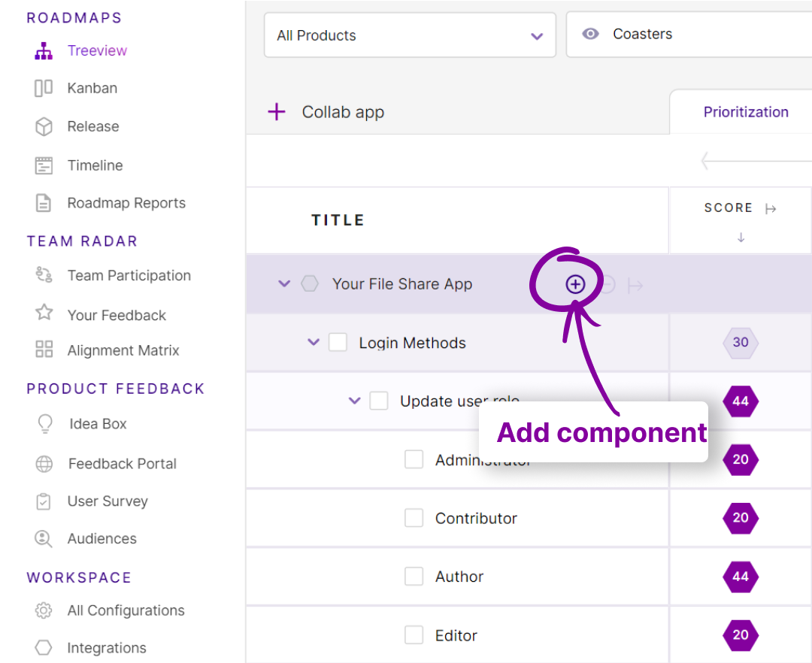
Task: Click the Release roadmap icon
Action: (x=43, y=126)
